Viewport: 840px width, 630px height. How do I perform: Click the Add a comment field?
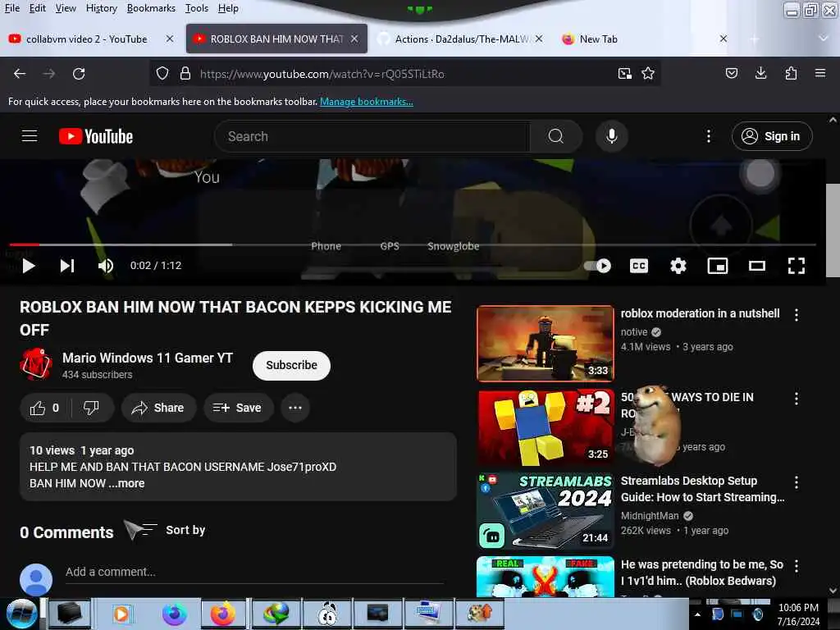[x=254, y=572]
